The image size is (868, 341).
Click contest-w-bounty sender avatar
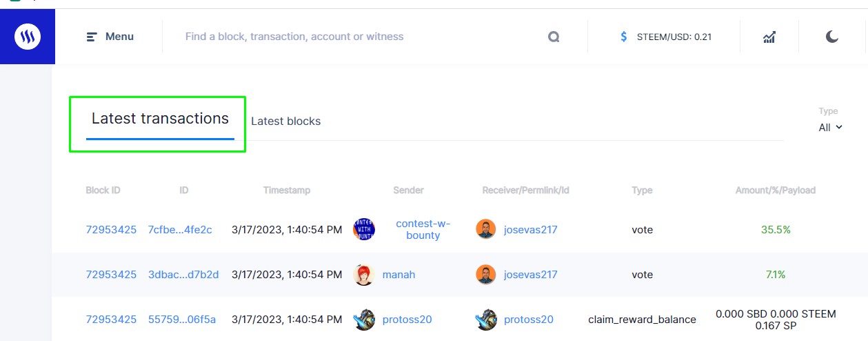pyautogui.click(x=364, y=229)
